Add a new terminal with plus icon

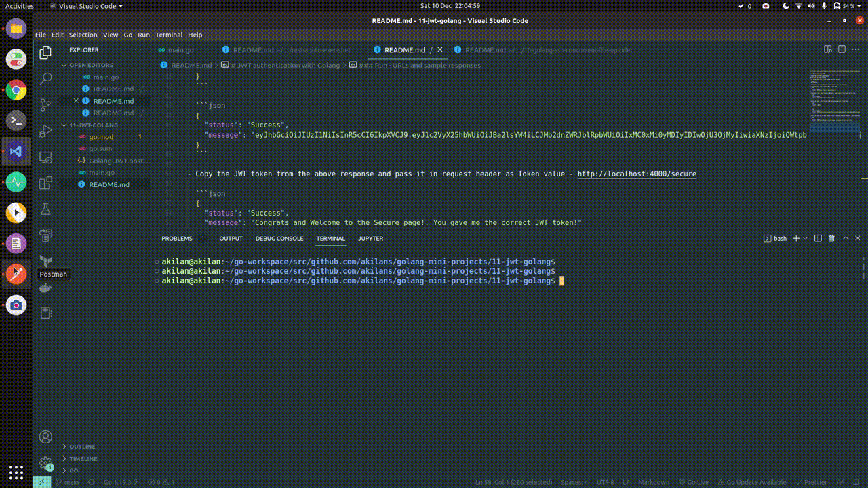796,238
